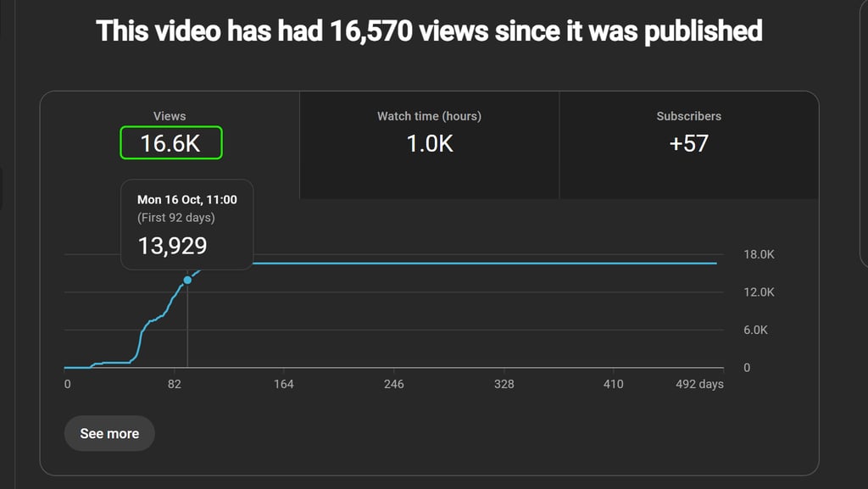Screen dimensions: 868x489
Task: Click the 13,929 value in tooltip
Action: 172,246
